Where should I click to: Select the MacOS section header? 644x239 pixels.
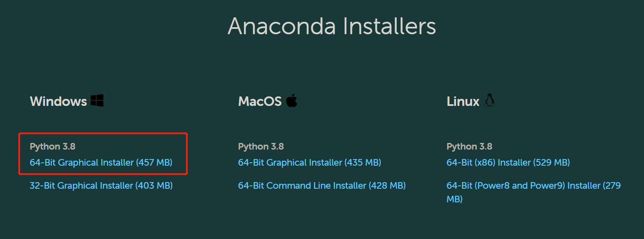(x=260, y=101)
